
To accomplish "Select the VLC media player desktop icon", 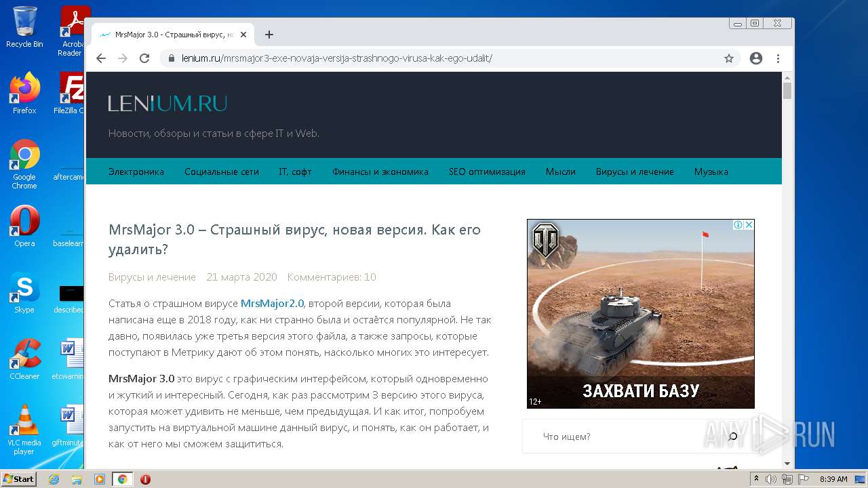I will (x=24, y=430).
